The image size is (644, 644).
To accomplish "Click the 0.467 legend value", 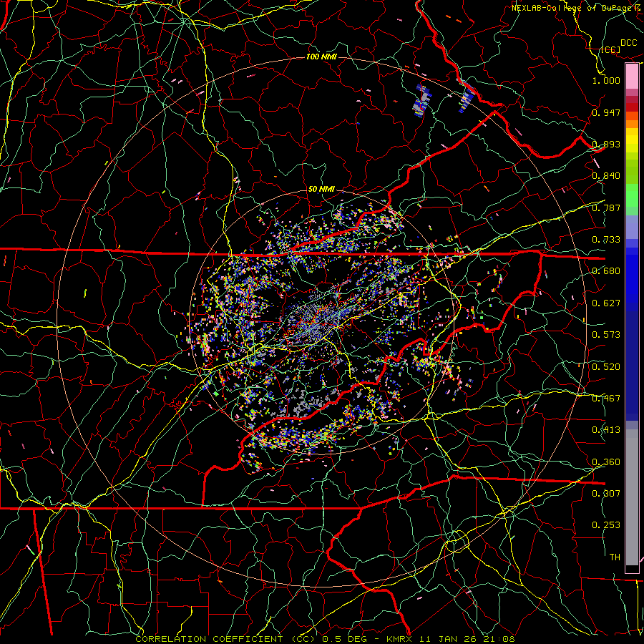I will 606,399.
